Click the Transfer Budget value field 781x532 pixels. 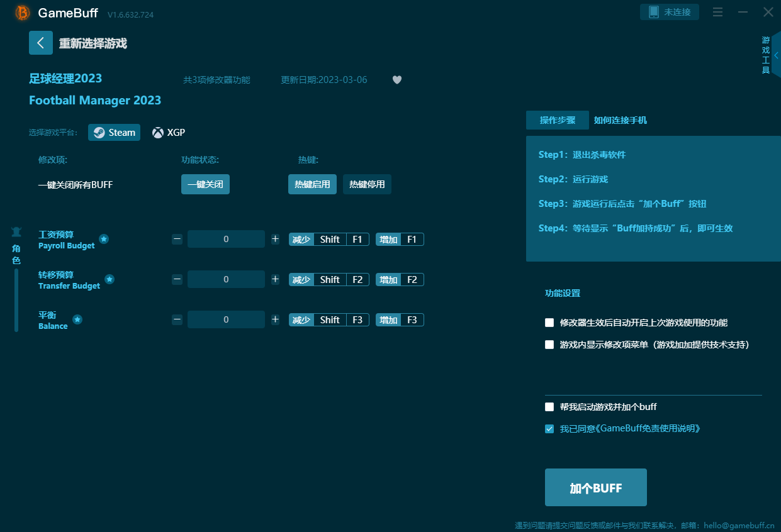[226, 279]
